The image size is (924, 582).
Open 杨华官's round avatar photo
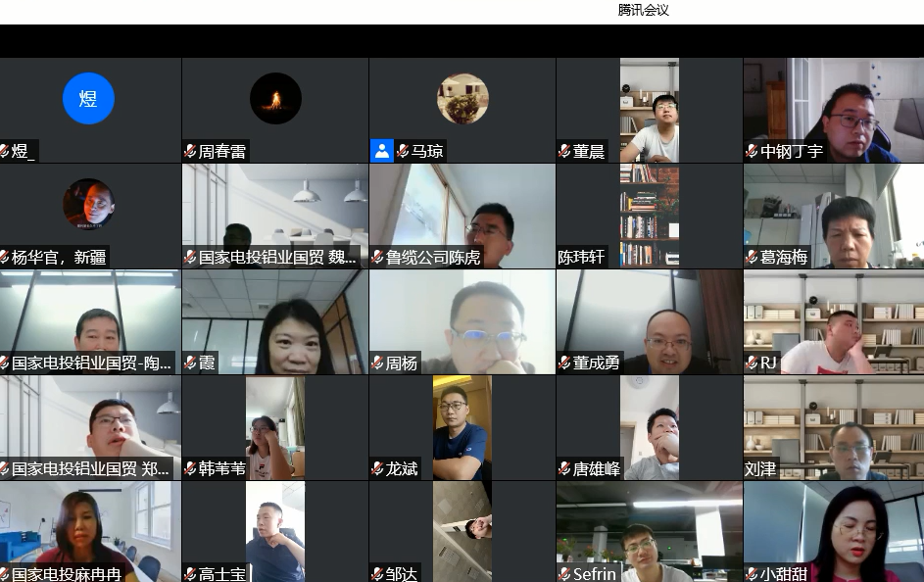[88, 204]
